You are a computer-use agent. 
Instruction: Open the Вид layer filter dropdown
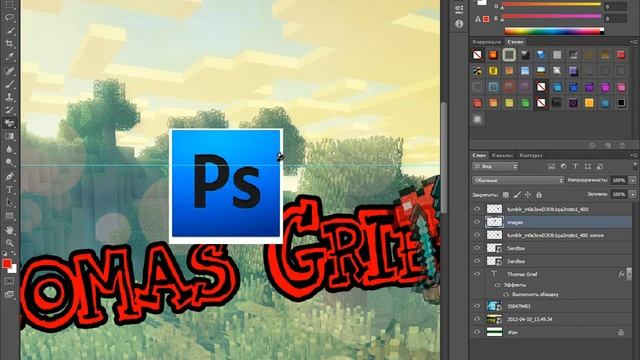click(495, 167)
